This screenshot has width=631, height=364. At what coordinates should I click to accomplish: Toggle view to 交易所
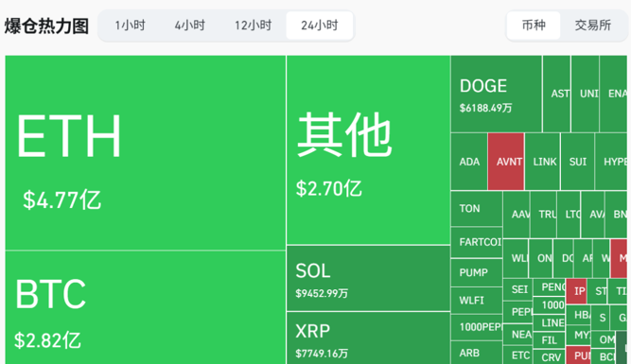coord(593,26)
